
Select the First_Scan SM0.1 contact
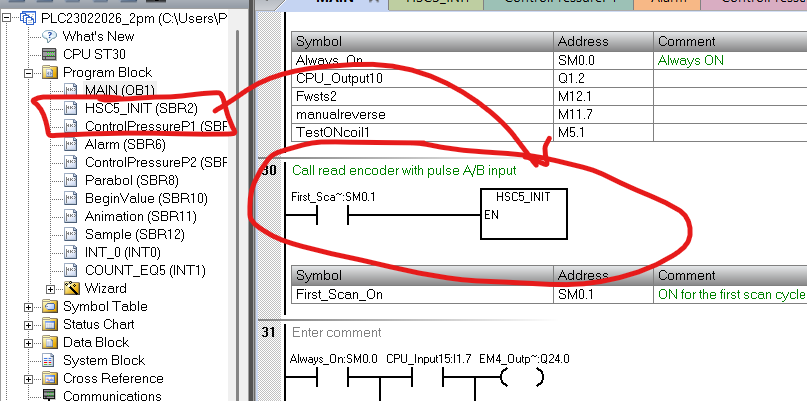tap(331, 215)
